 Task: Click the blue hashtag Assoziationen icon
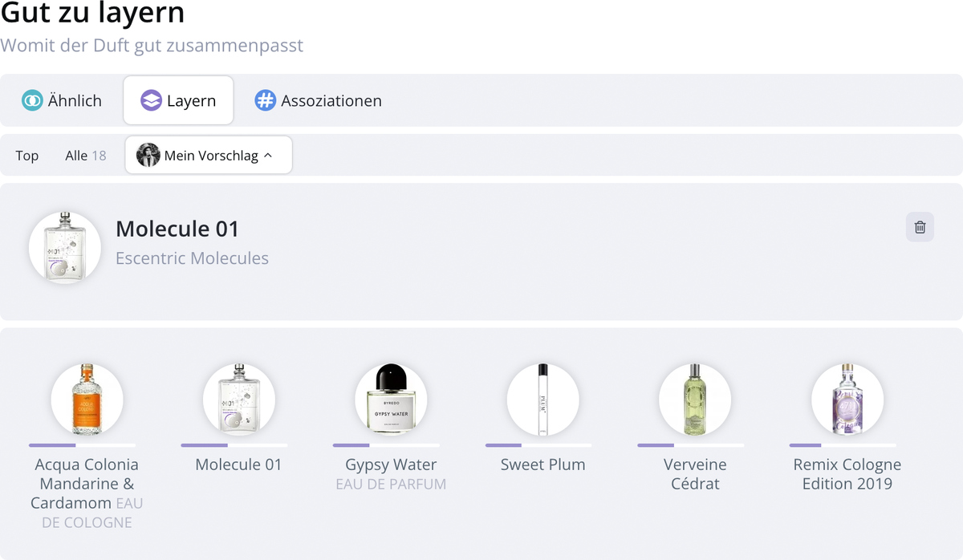tap(265, 100)
